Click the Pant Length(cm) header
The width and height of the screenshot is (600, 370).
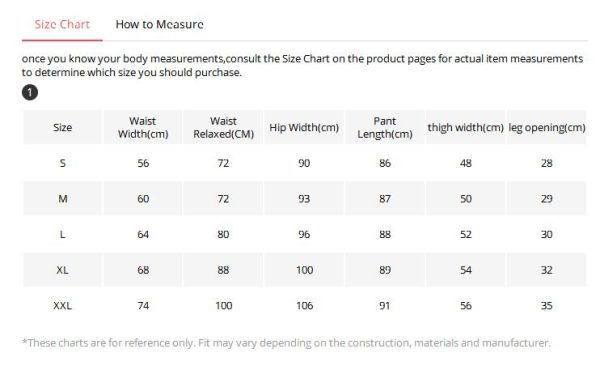[x=385, y=127]
